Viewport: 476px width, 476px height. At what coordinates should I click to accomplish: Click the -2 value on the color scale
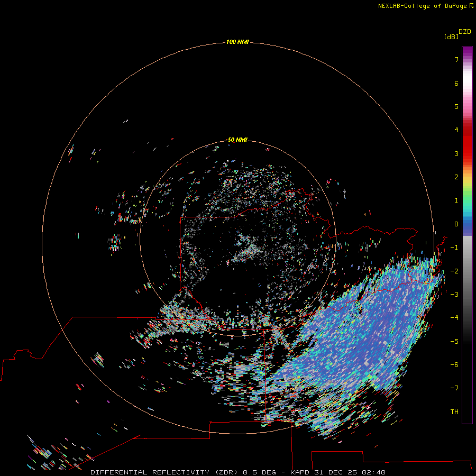(x=454, y=271)
